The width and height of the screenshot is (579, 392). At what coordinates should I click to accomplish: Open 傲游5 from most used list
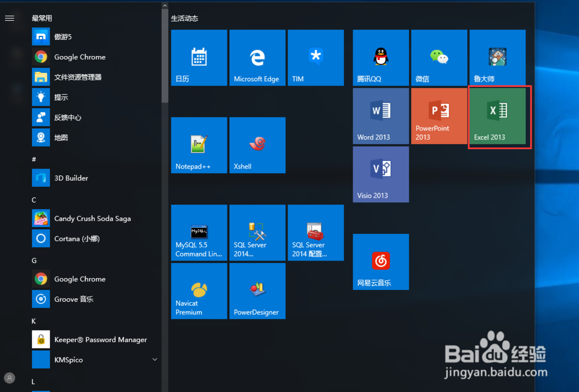(96, 36)
